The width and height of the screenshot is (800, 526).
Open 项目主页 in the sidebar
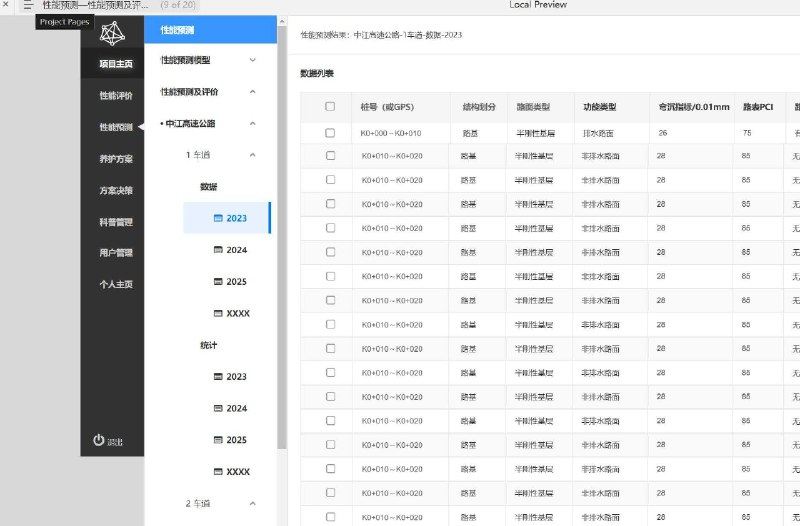116,64
